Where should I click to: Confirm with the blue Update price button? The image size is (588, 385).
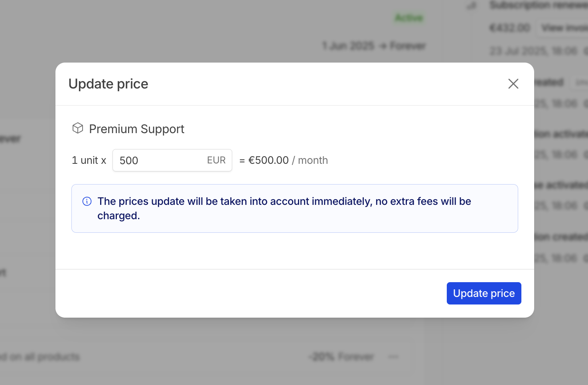point(484,293)
